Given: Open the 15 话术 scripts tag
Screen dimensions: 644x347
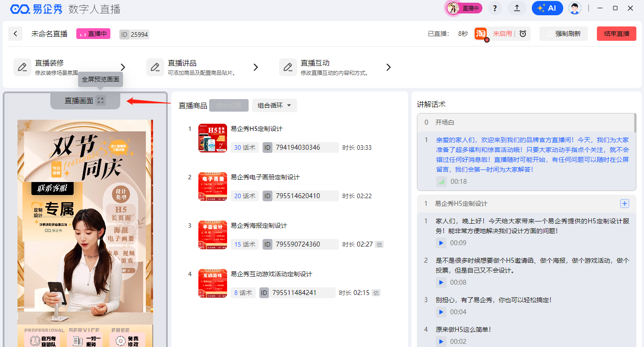Looking at the screenshot, I should pyautogui.click(x=245, y=244).
